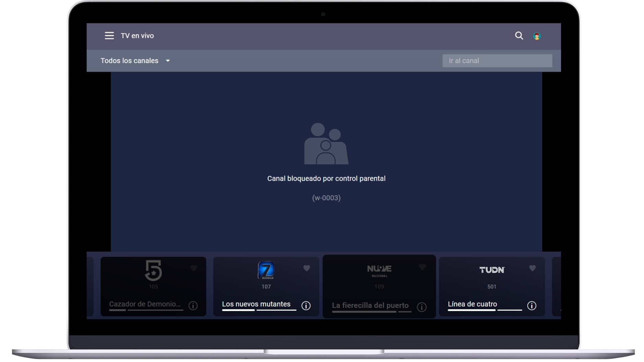Click the parental control family icon
This screenshot has height=362, width=644.
[x=326, y=144]
